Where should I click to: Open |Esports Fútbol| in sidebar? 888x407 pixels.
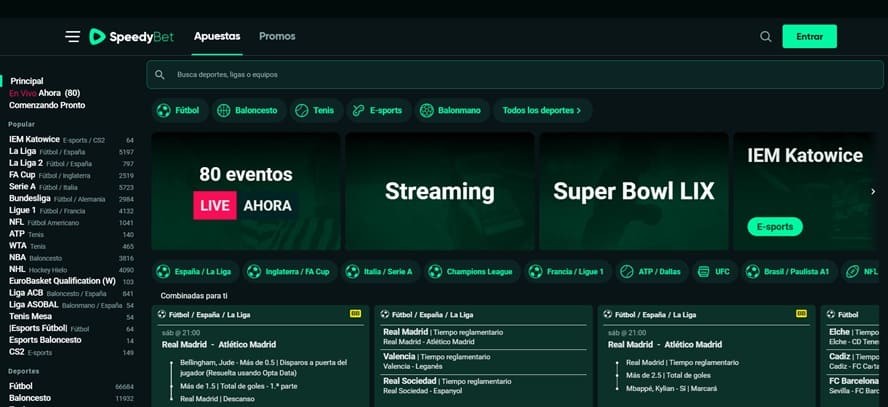71,328
